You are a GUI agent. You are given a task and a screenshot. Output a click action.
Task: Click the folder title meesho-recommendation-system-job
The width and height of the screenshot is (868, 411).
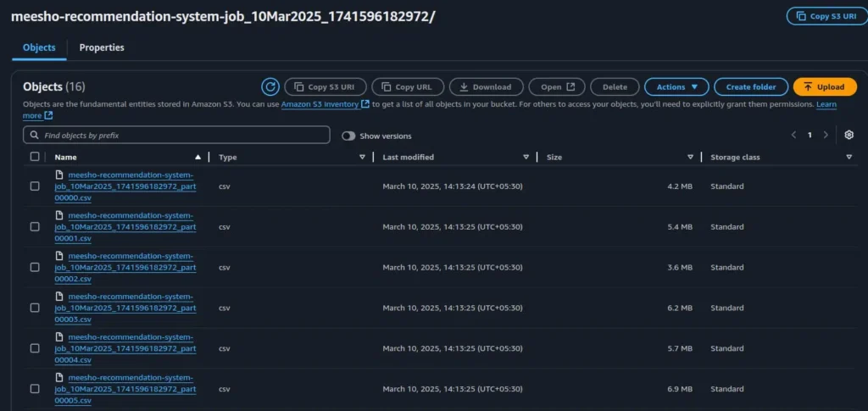click(223, 16)
